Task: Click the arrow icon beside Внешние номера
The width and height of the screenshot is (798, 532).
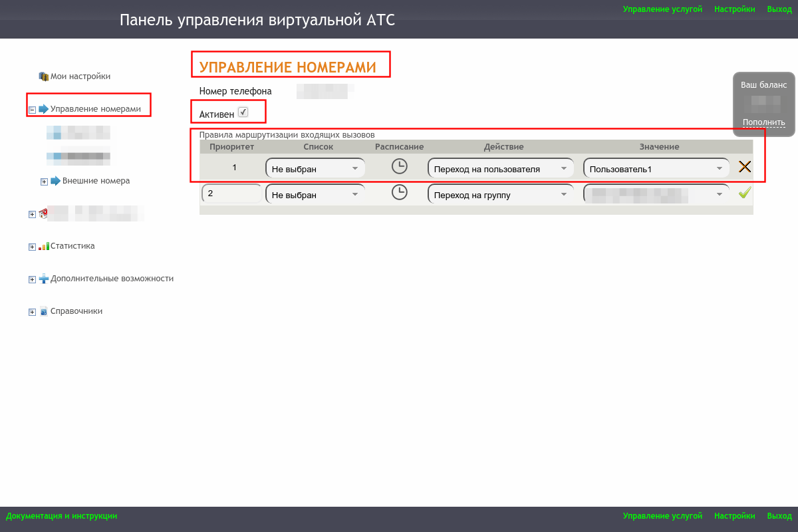Action: (56, 181)
